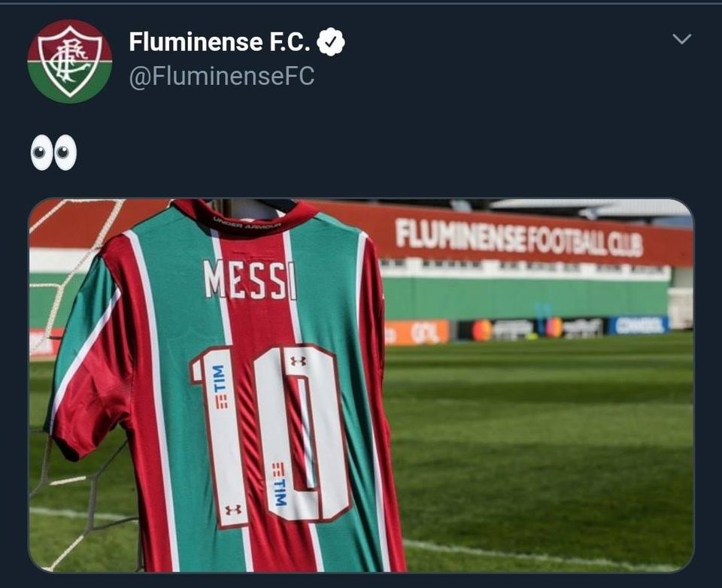
Task: Click the Fluminense Football Club wall sign
Action: click(519, 238)
